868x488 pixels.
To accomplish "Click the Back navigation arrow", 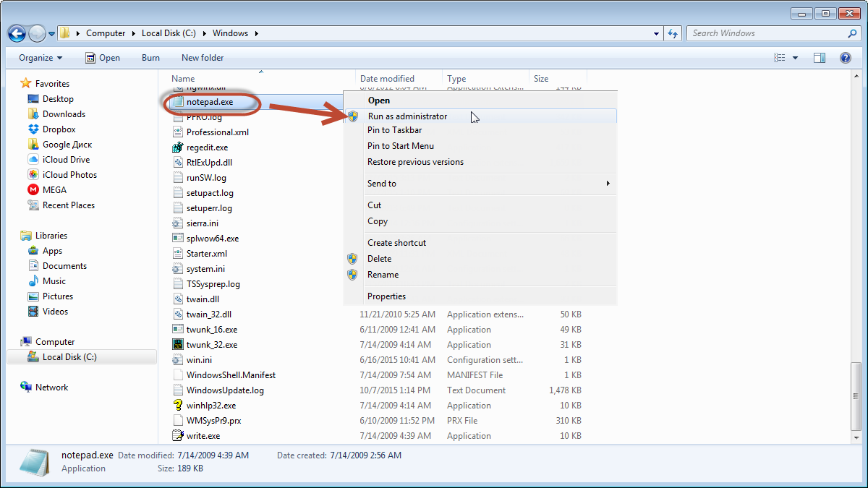I will coord(17,33).
